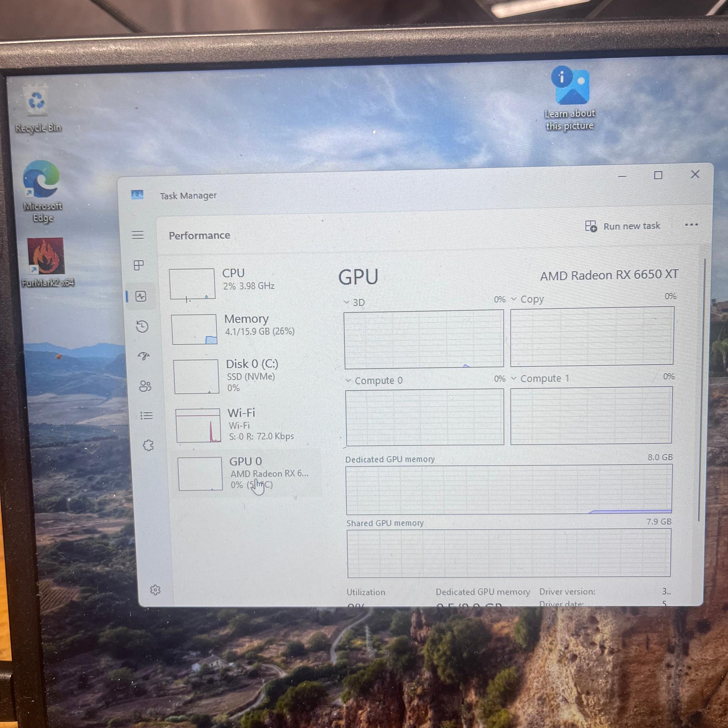Open the Services page in sidebar
This screenshot has width=728, height=728.
[148, 445]
